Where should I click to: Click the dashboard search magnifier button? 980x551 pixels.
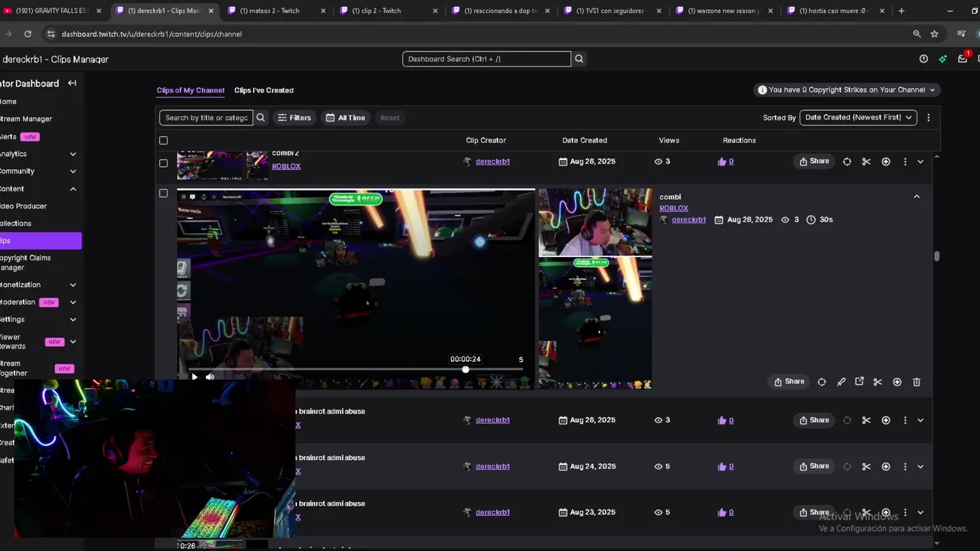click(x=580, y=59)
